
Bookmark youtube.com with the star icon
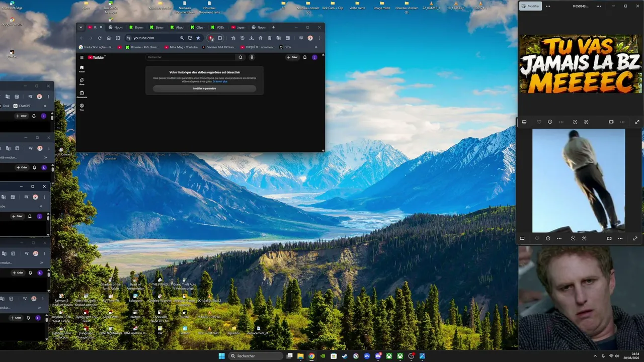coord(198,38)
